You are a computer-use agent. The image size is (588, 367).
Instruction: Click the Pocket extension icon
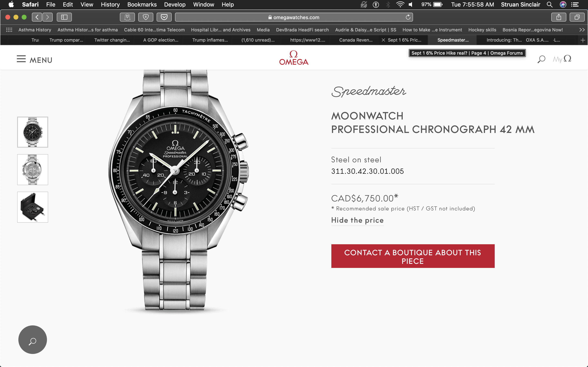click(164, 17)
